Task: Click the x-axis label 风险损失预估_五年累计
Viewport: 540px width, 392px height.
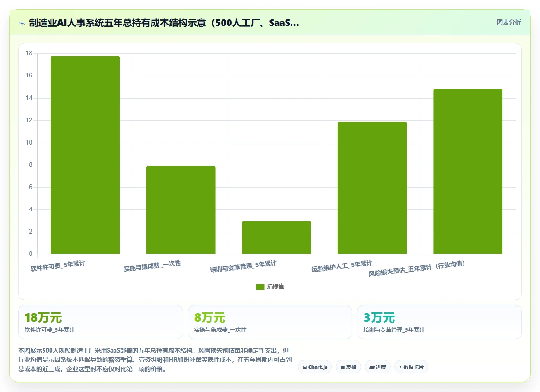Action: click(x=417, y=268)
